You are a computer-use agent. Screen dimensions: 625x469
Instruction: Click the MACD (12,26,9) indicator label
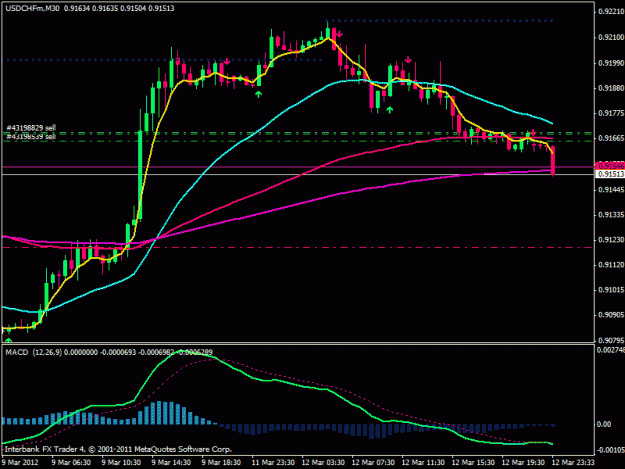[33, 352]
